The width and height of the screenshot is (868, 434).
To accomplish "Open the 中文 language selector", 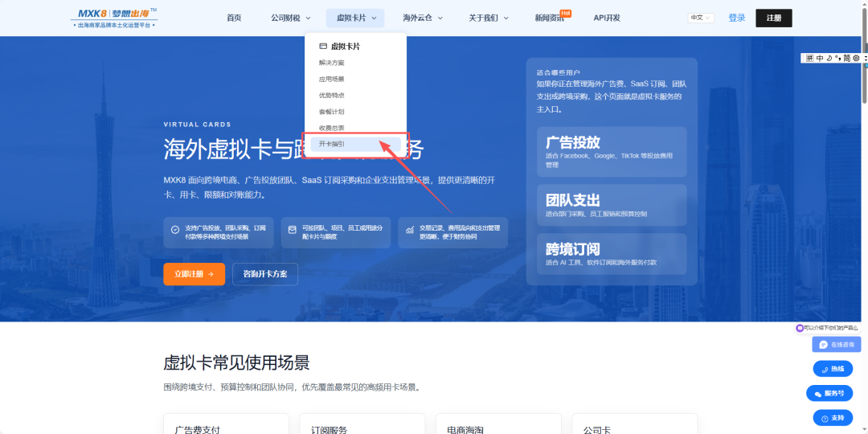I will [x=701, y=18].
